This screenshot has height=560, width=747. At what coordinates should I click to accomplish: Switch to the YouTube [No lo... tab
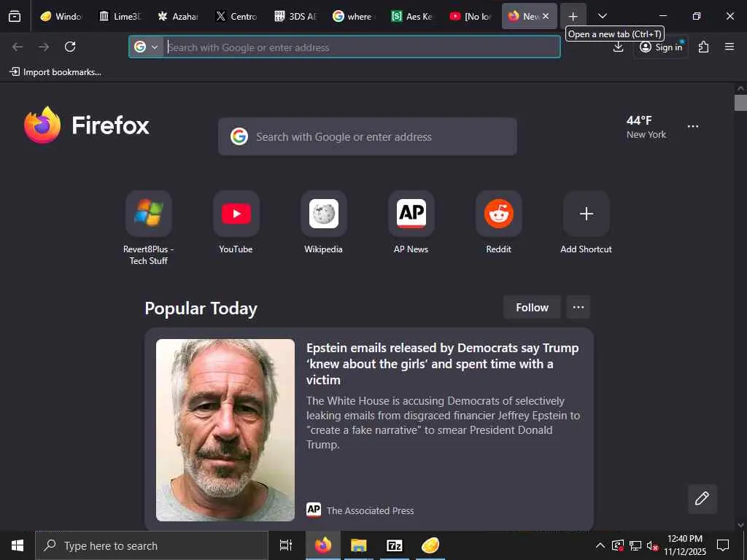tap(471, 16)
